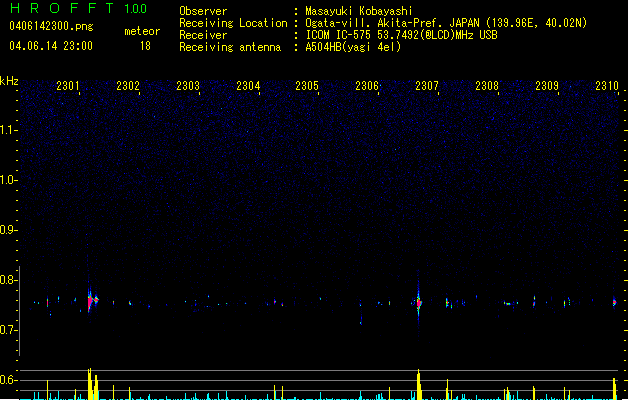
Task: Click the ICOM IC-575 receiver text
Action: [x=402, y=35]
